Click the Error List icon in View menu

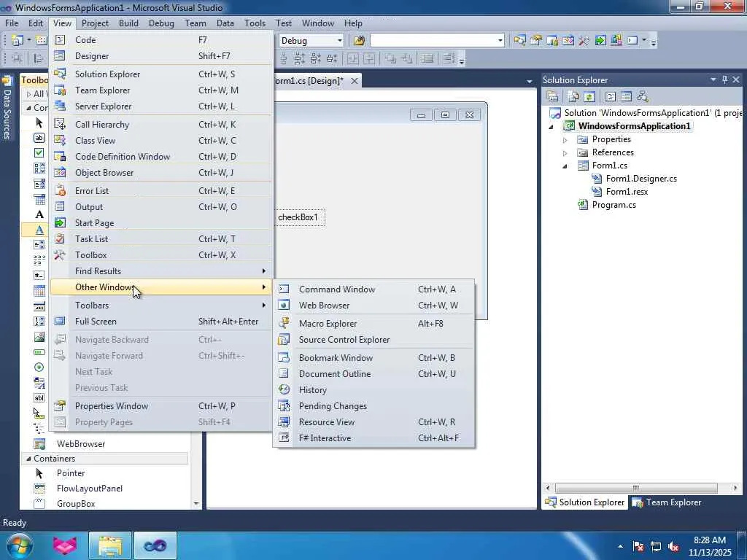point(60,190)
